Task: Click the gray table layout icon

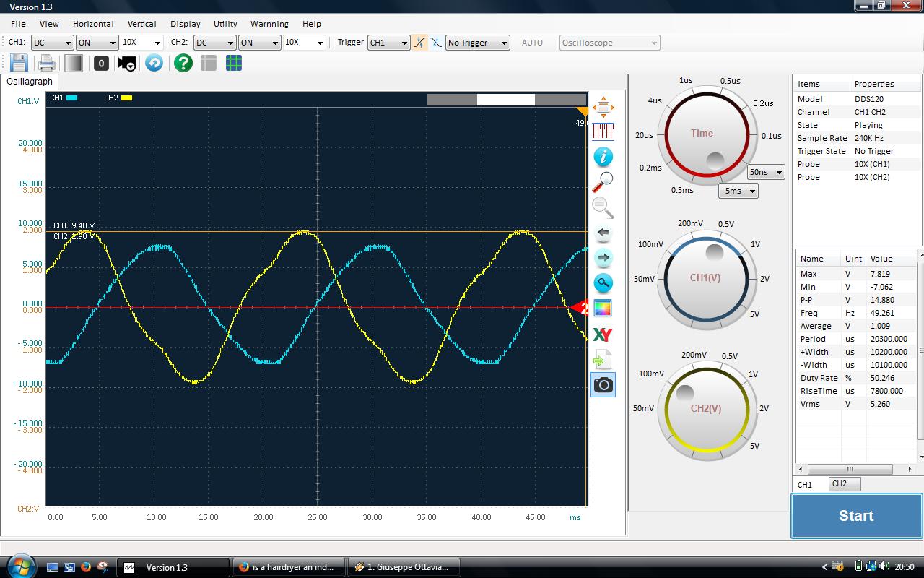Action: coord(209,63)
